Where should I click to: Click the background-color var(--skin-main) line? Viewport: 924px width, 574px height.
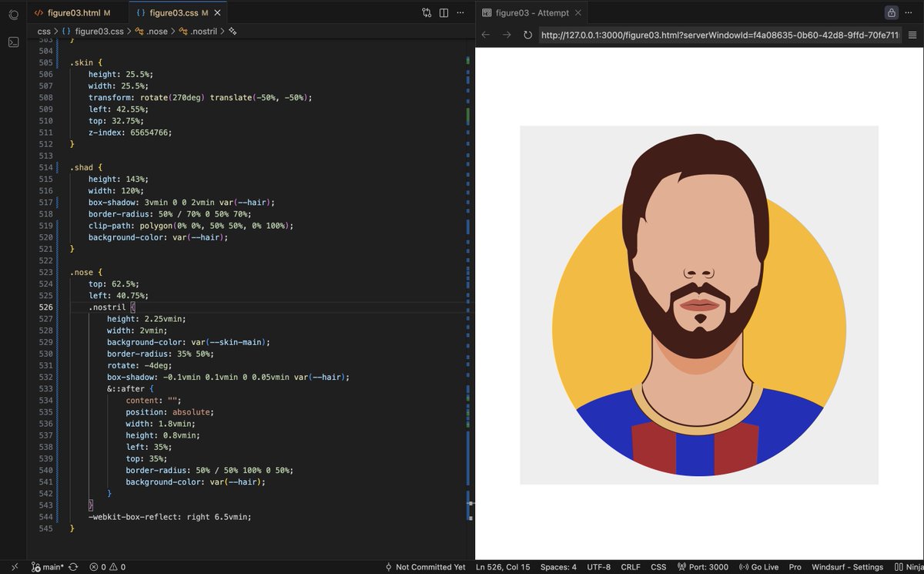[x=189, y=342]
